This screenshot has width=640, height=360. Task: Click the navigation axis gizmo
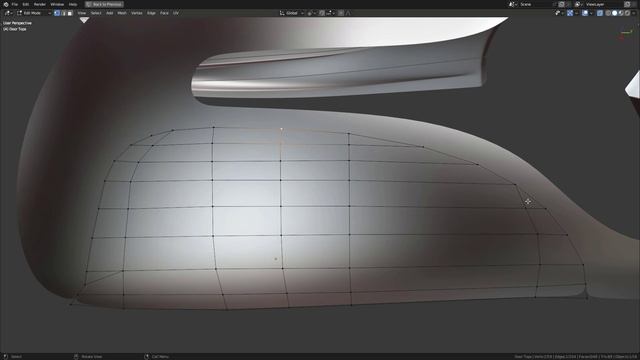pos(625,34)
